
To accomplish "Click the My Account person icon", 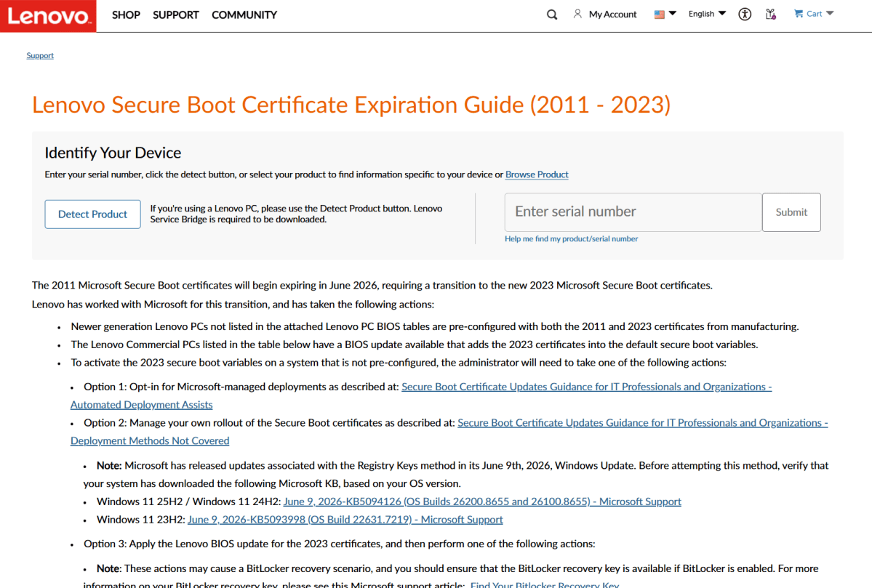I will click(577, 14).
